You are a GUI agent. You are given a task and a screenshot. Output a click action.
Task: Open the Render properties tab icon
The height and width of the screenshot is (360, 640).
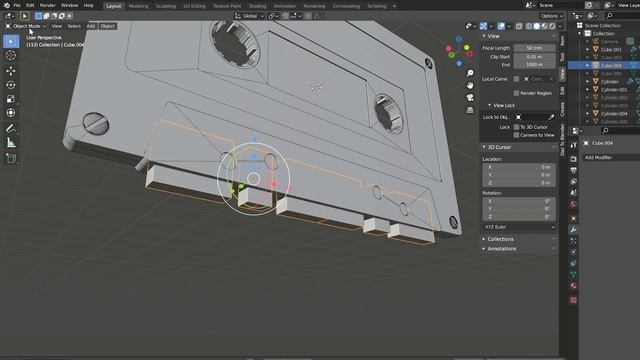[x=573, y=159]
